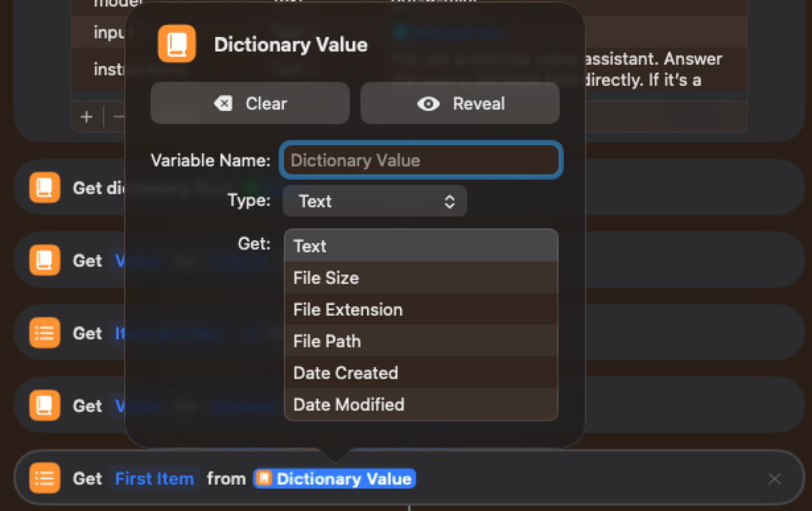This screenshot has width=812, height=511.
Task: Click the Reveal button
Action: click(460, 104)
